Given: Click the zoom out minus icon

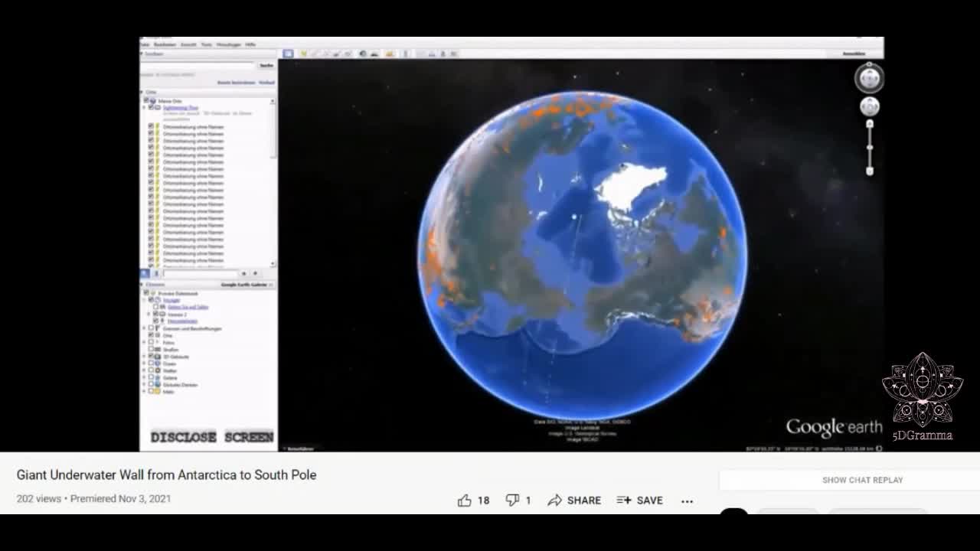Looking at the screenshot, I should [869, 171].
